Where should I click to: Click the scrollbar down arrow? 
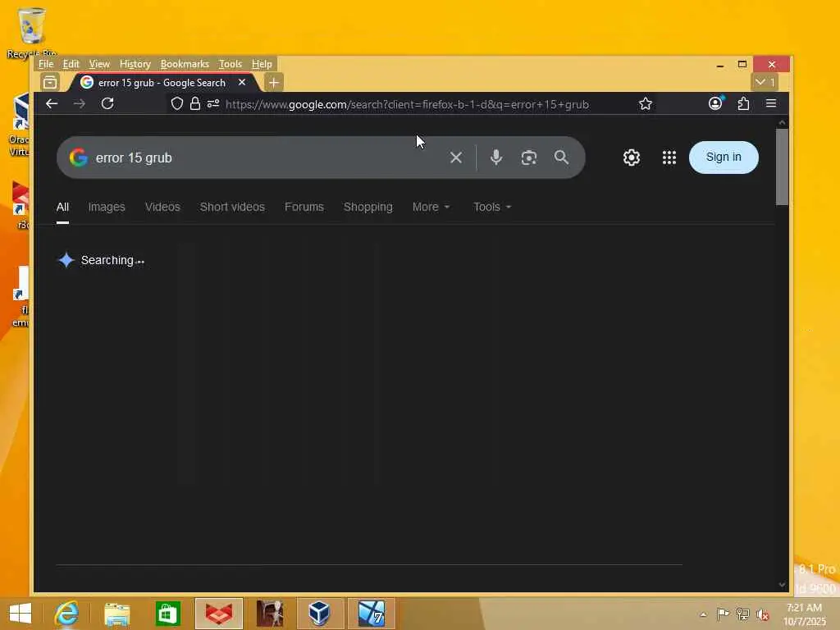pos(782,584)
